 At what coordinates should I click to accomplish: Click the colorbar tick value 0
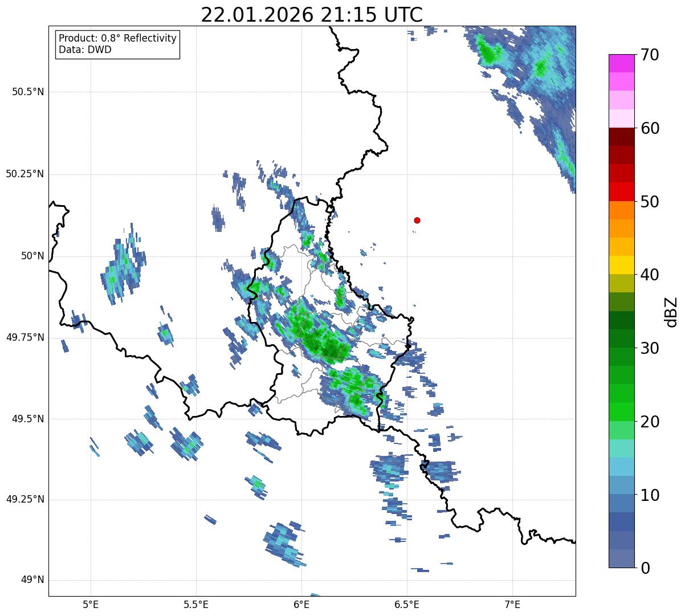645,568
